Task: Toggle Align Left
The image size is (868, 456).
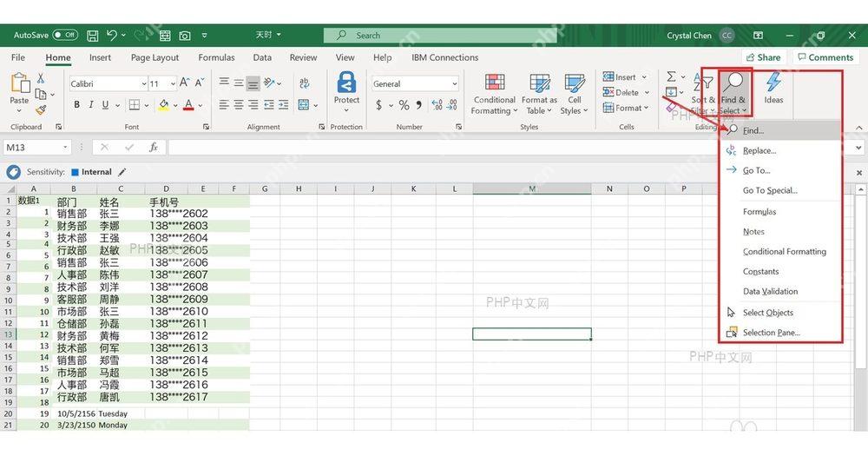Action: pyautogui.click(x=224, y=105)
